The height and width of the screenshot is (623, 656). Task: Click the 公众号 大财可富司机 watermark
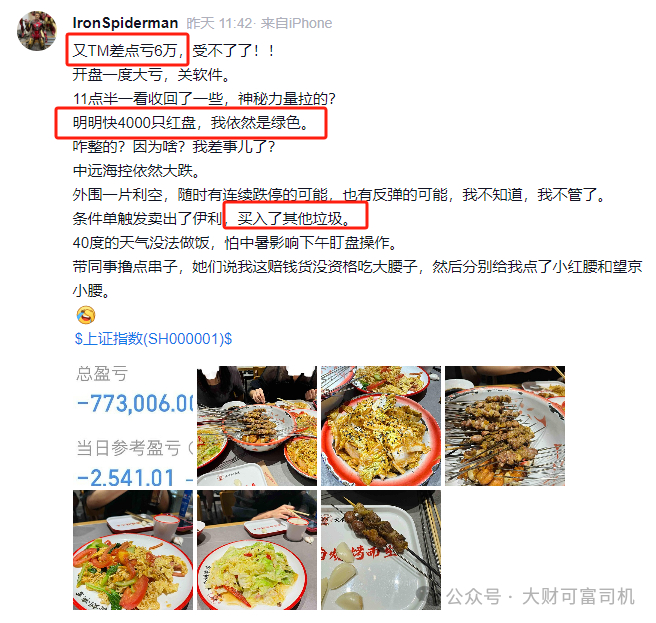540,596
